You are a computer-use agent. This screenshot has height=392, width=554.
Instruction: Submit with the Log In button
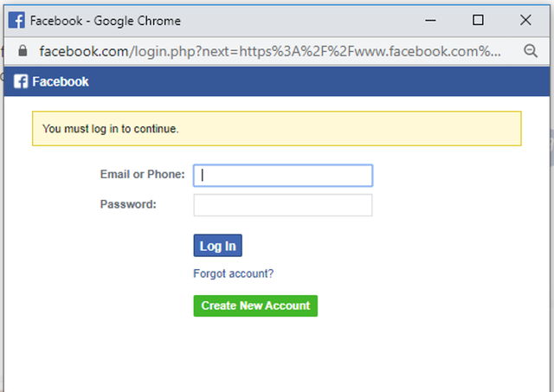pyautogui.click(x=217, y=246)
